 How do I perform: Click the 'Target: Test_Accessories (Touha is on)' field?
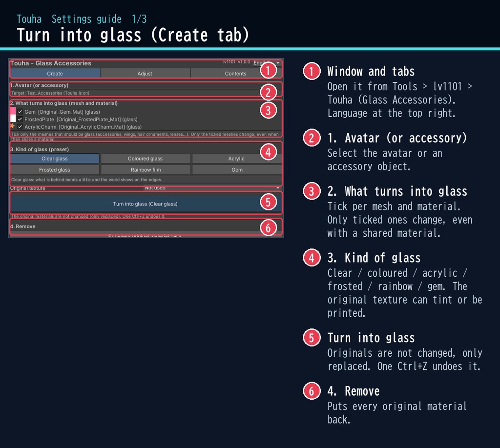tap(146, 93)
